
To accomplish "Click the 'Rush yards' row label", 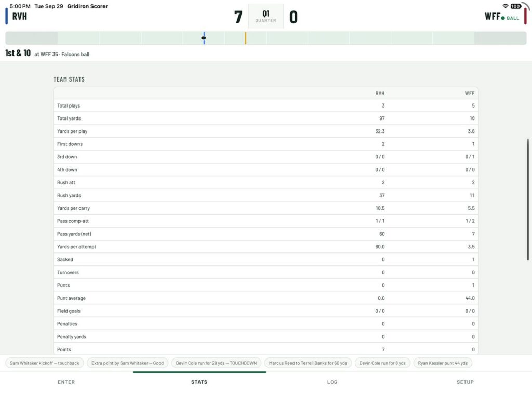I will 69,195.
